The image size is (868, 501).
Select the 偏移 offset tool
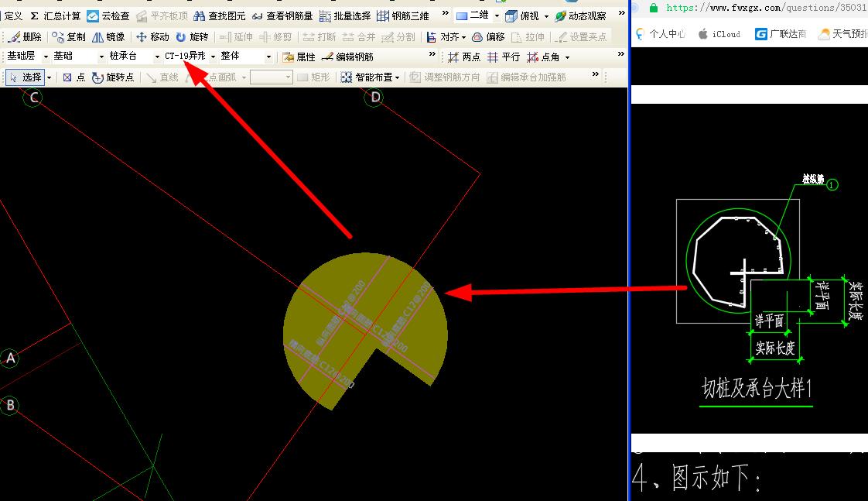pos(488,36)
